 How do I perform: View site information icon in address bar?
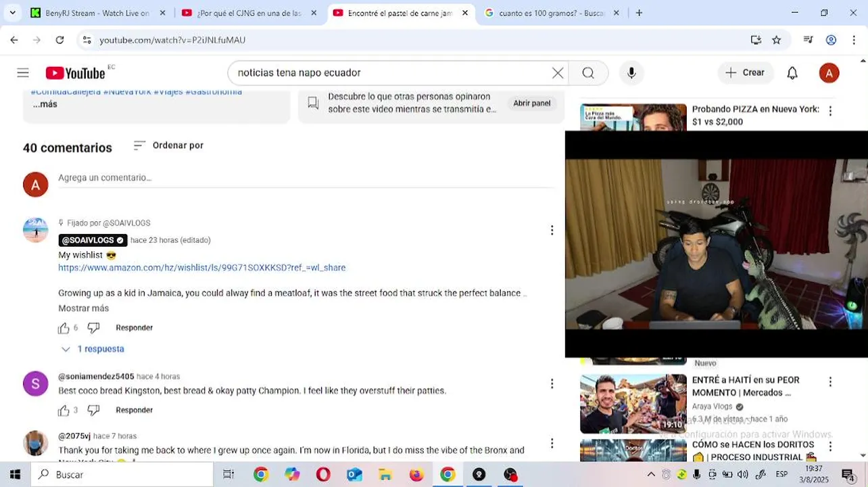coord(87,40)
